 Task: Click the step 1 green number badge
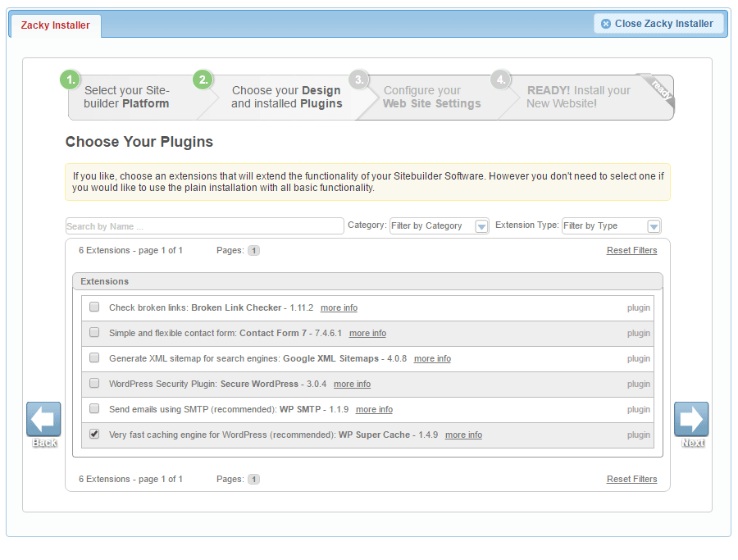tap(71, 80)
